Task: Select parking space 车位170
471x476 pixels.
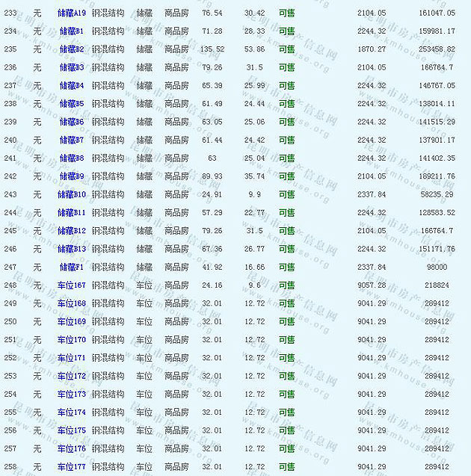Action: pos(72,340)
